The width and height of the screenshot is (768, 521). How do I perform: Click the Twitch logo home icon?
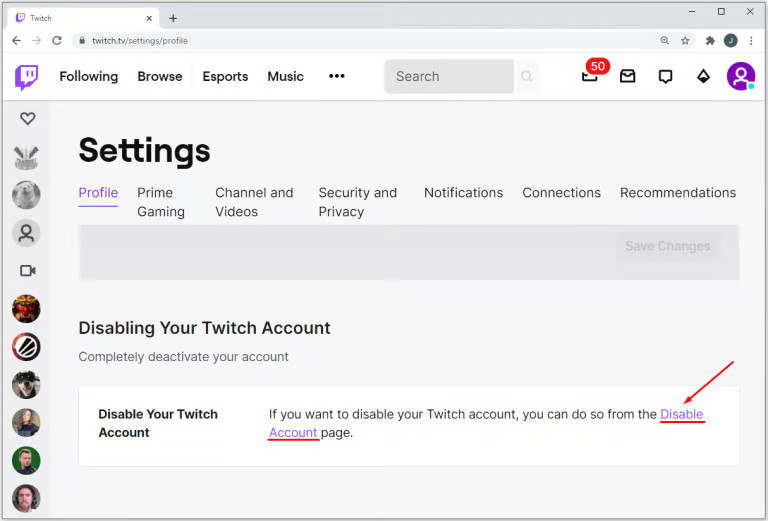click(x=26, y=77)
